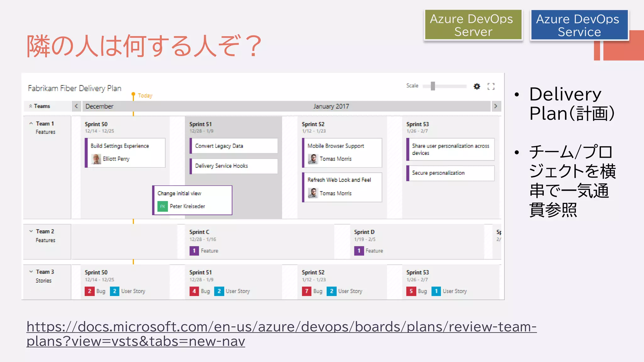Screen dimensions: 644x362
Task: Click the Sprint C header
Action: point(199,232)
